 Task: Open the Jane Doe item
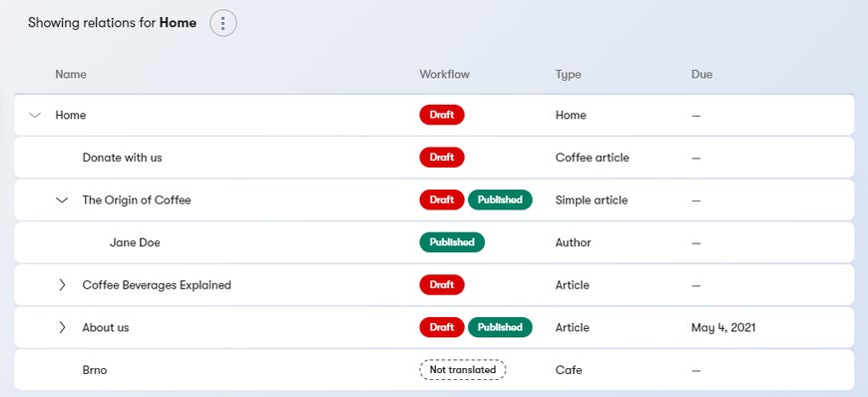coord(135,242)
